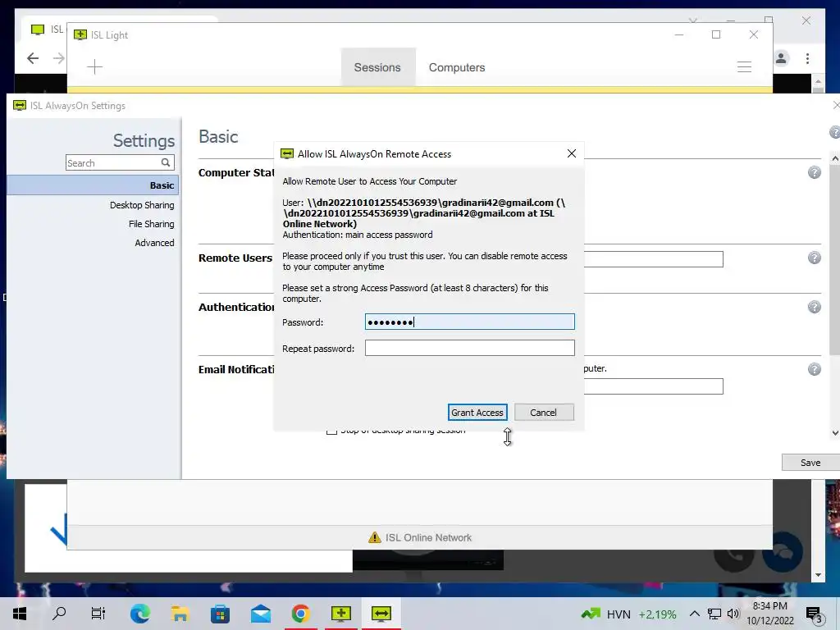Switch to ISL AlwaysOn taskbar icon
Screen dimensions: 840x630
coord(381,614)
